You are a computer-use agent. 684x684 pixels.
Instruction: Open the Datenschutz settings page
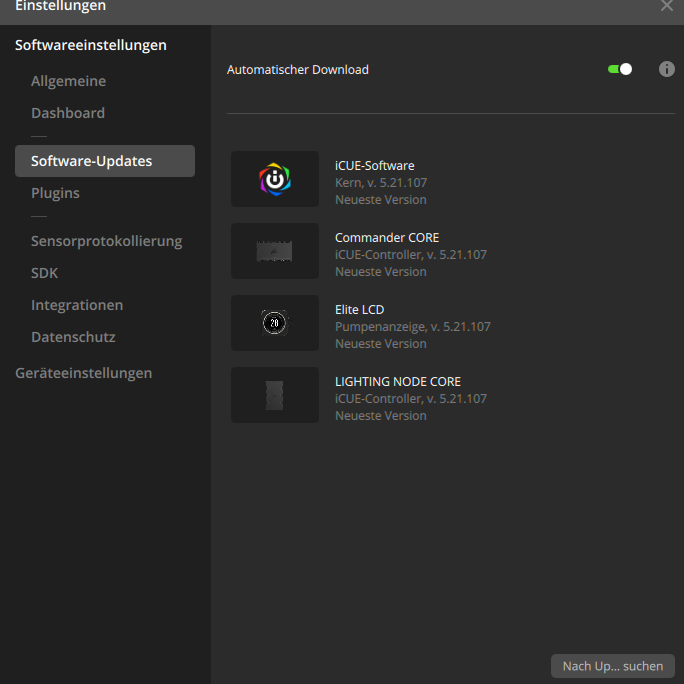tap(73, 337)
